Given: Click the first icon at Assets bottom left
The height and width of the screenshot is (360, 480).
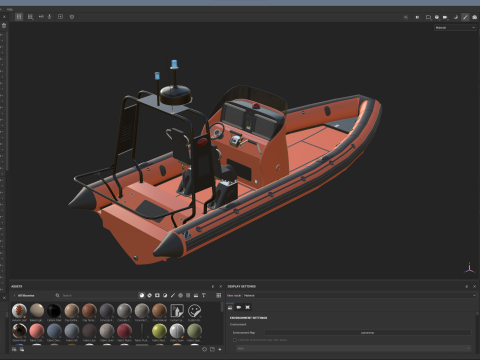Looking at the screenshot, I should (x=14, y=349).
